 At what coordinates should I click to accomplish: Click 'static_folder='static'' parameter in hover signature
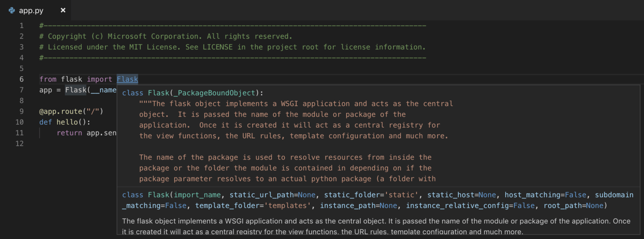click(x=371, y=195)
